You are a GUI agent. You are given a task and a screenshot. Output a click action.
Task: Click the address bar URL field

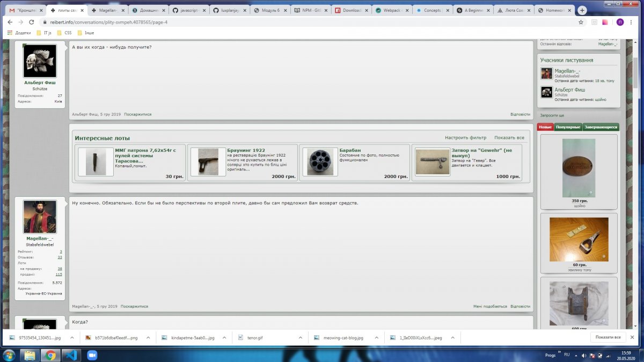268,22
